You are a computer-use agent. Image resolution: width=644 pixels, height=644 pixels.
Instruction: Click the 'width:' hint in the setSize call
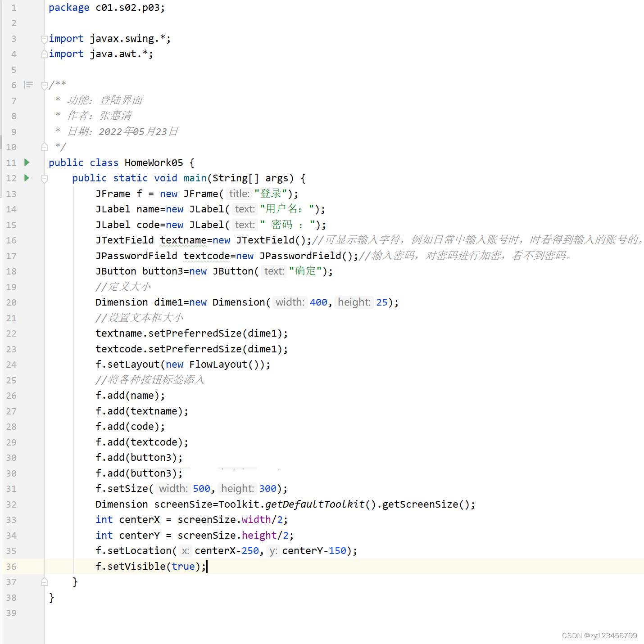[x=173, y=489]
